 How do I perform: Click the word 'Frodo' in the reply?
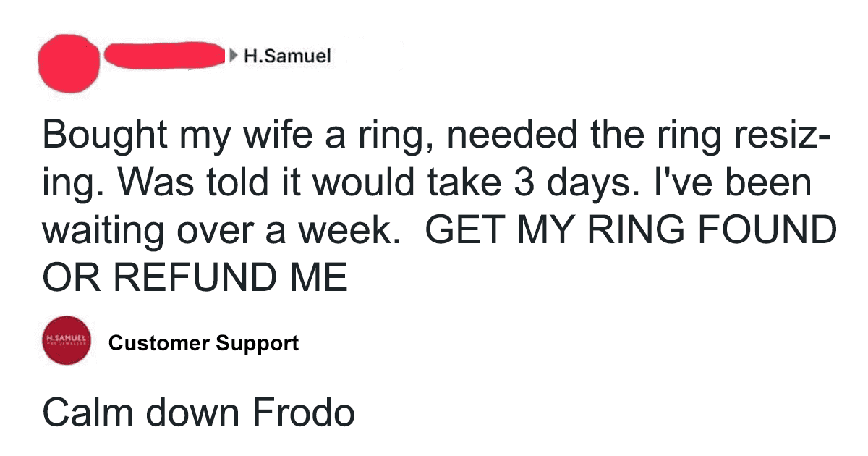[x=305, y=413]
